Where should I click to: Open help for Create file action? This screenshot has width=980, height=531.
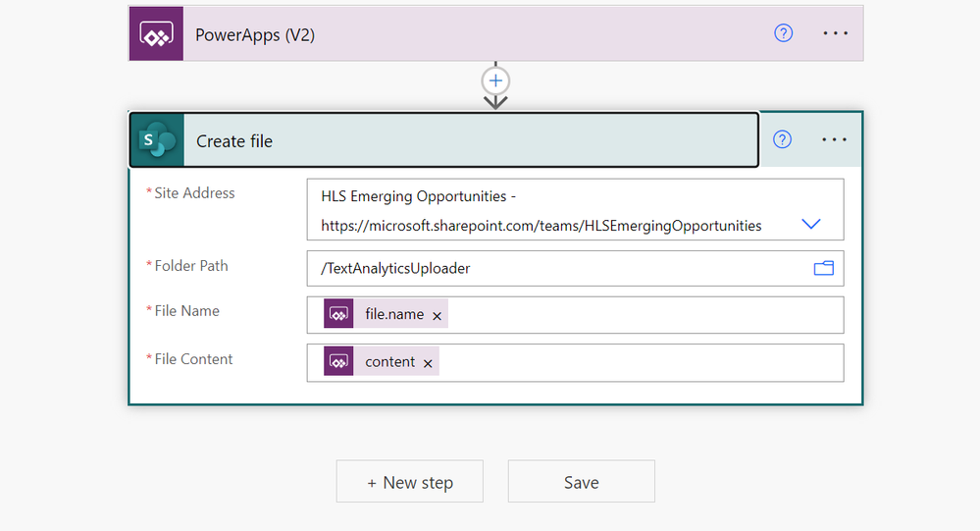pyautogui.click(x=782, y=139)
